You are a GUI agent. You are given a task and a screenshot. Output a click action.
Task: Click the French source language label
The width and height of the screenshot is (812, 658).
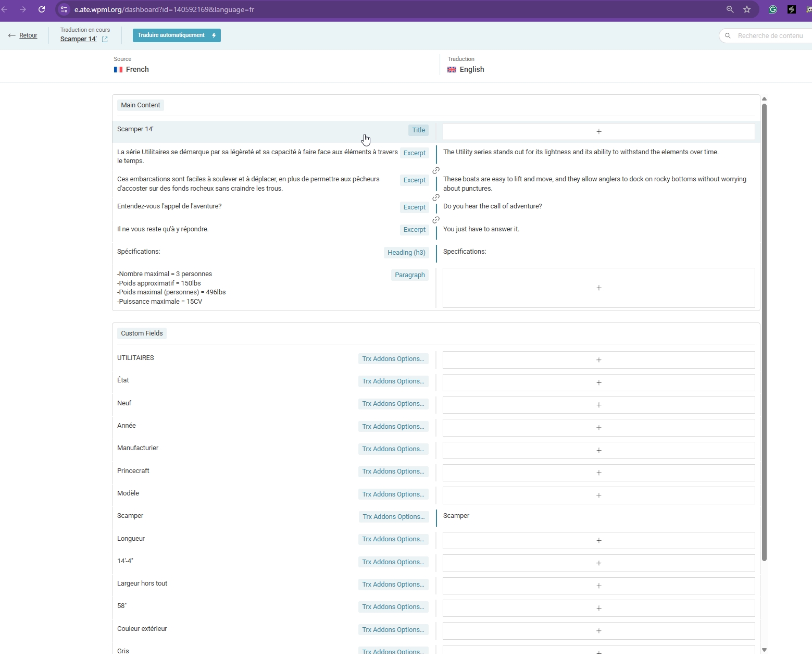pyautogui.click(x=131, y=69)
